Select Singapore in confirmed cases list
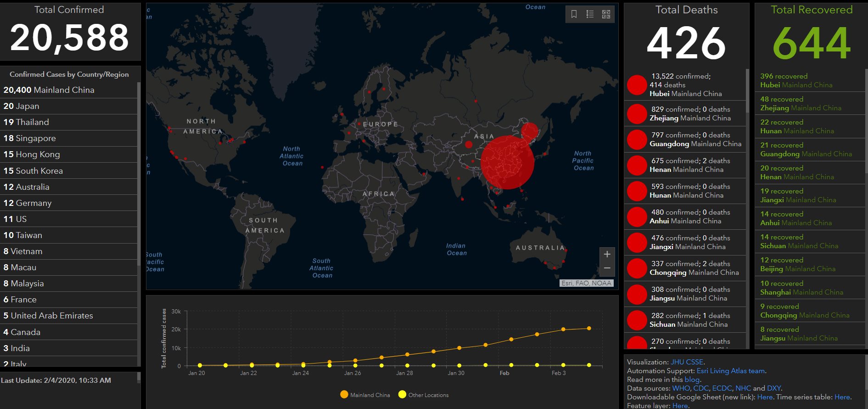 (x=30, y=138)
